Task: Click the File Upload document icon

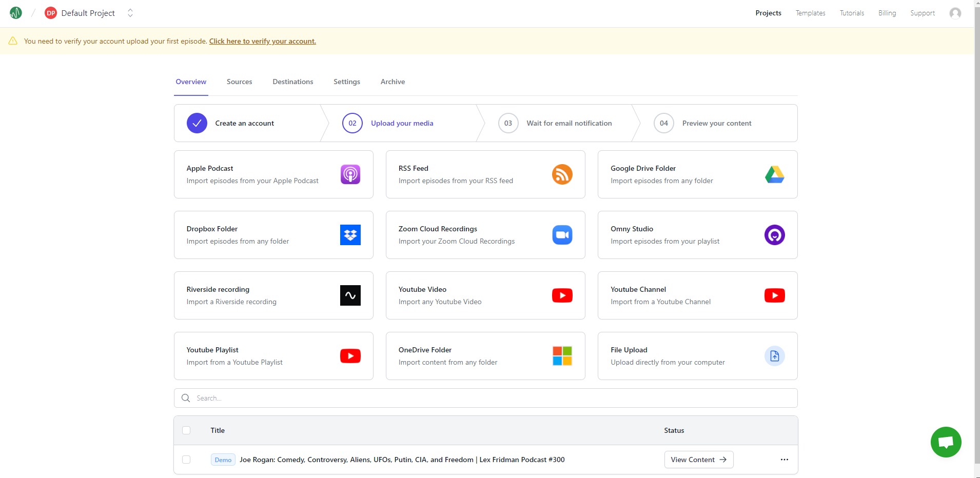Action: [x=775, y=356]
